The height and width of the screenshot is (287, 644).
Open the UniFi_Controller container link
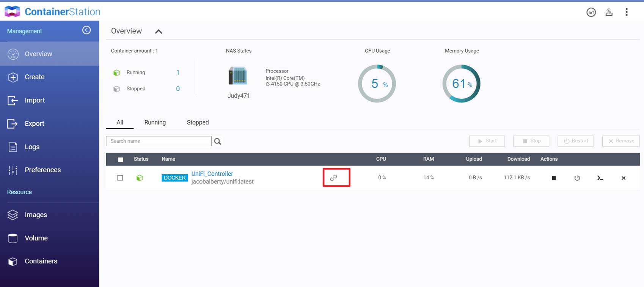point(212,173)
